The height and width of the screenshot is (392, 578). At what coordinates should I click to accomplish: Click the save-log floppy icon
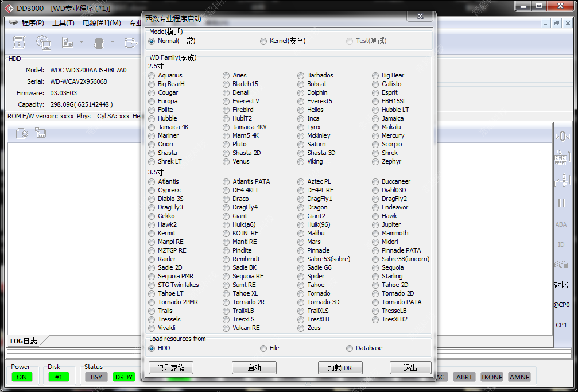(x=41, y=133)
